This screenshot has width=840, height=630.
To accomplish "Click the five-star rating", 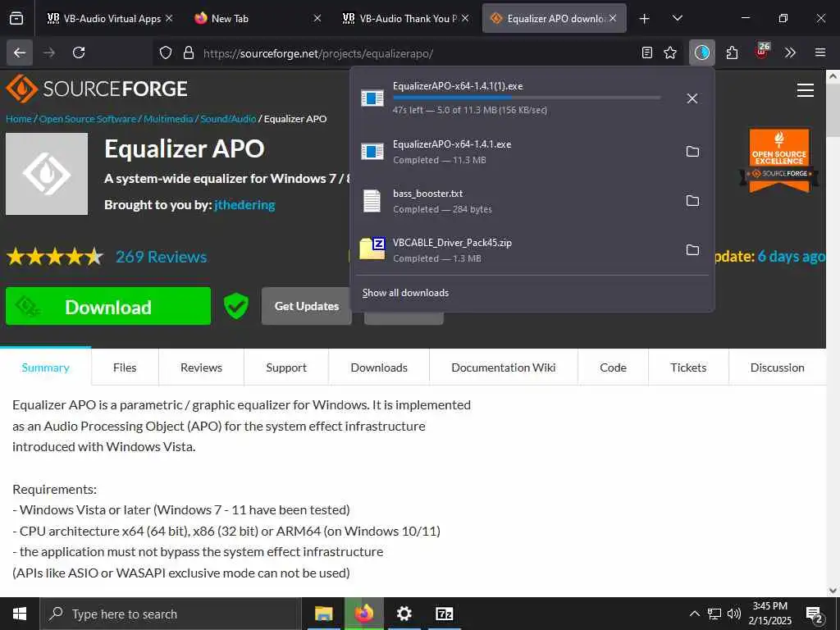I will (55, 257).
